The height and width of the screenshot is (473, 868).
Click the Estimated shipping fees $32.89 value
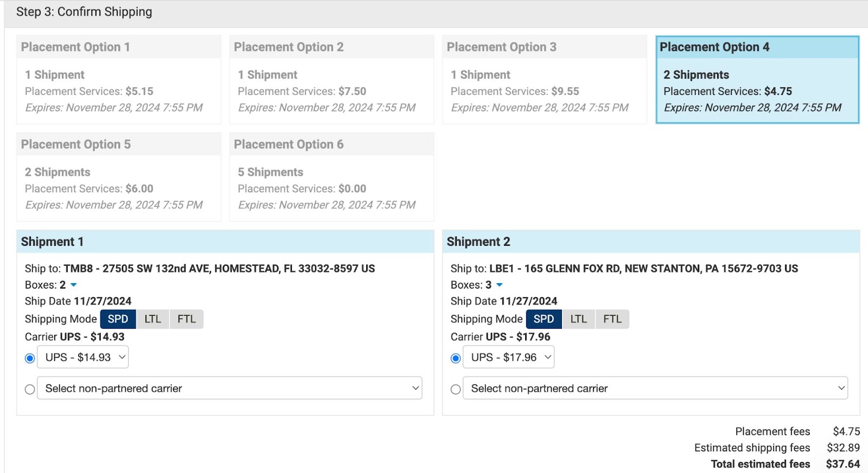click(843, 448)
